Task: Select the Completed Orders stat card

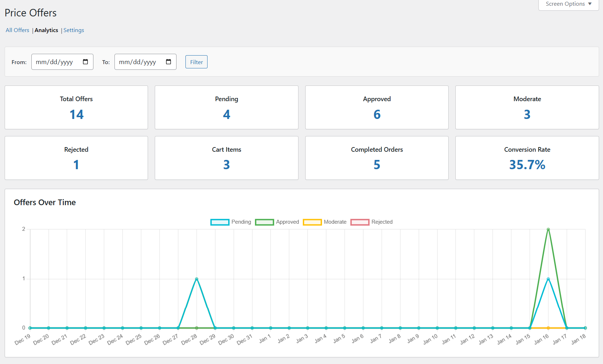Action: point(377,158)
